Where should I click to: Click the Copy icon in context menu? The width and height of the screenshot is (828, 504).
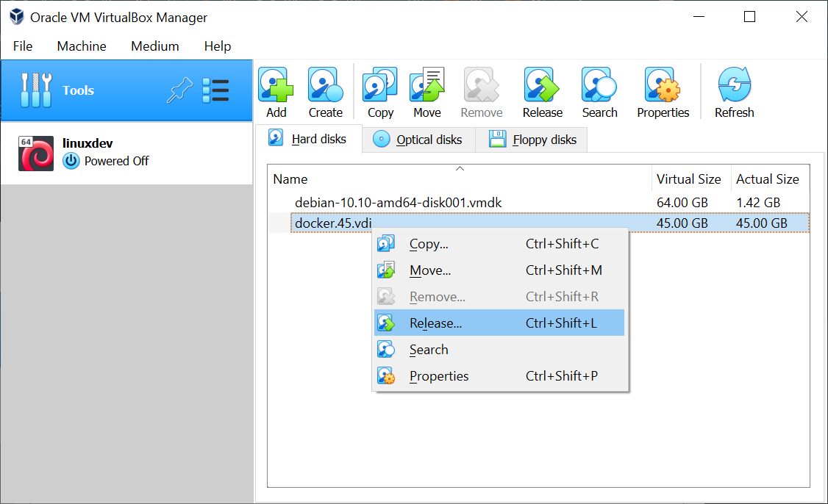(x=386, y=244)
